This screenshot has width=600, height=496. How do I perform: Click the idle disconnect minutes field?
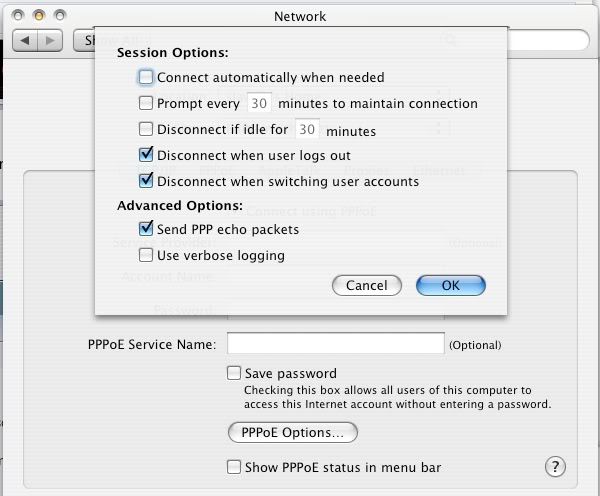[308, 129]
